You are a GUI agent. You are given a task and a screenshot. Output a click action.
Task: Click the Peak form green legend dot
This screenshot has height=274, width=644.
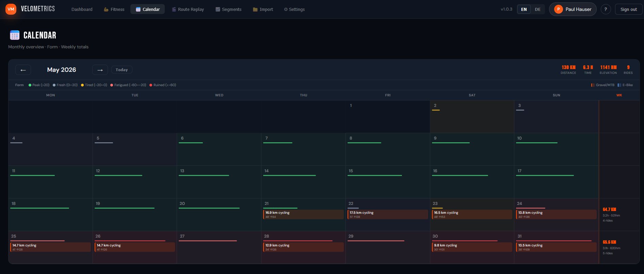pyautogui.click(x=30, y=85)
